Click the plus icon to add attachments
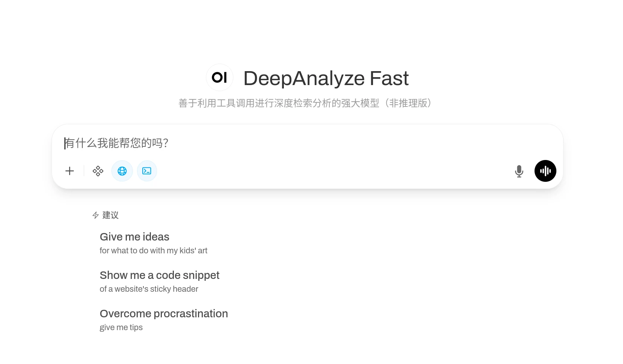The height and width of the screenshot is (364, 623). 70,171
